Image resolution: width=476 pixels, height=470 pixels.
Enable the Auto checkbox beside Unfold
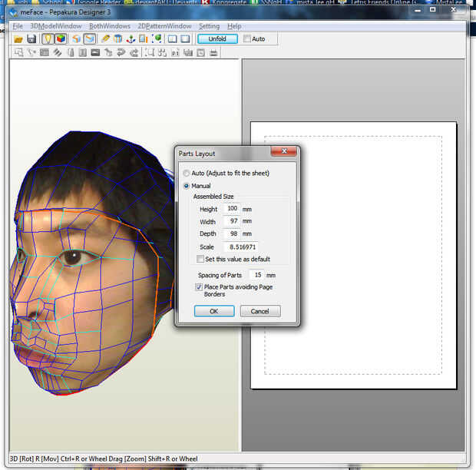click(246, 38)
